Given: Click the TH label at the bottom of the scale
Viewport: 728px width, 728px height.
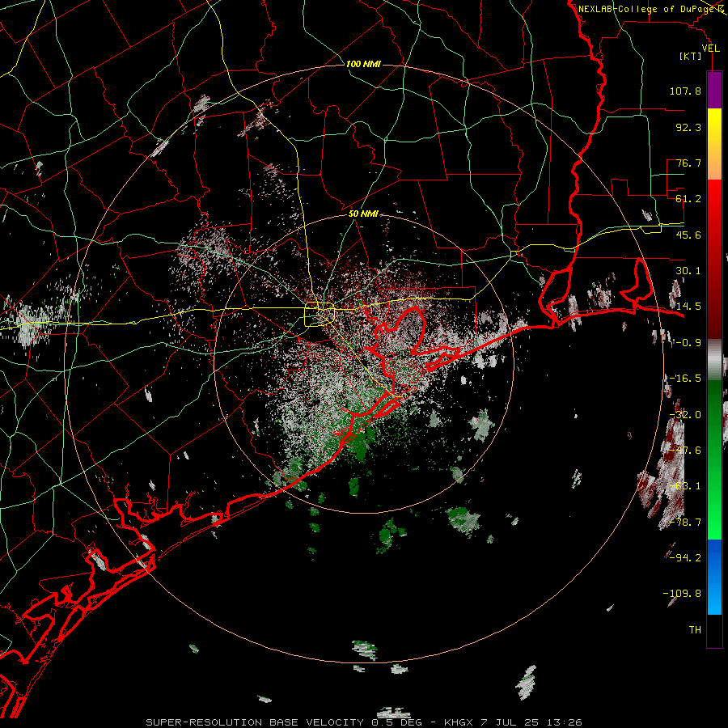Looking at the screenshot, I should pyautogui.click(x=695, y=630).
